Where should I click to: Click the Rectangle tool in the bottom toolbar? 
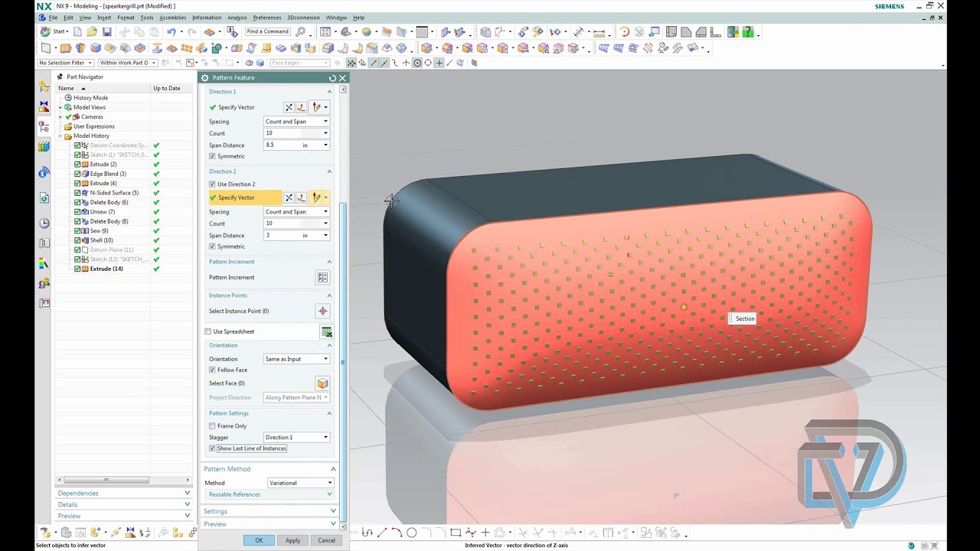456,533
